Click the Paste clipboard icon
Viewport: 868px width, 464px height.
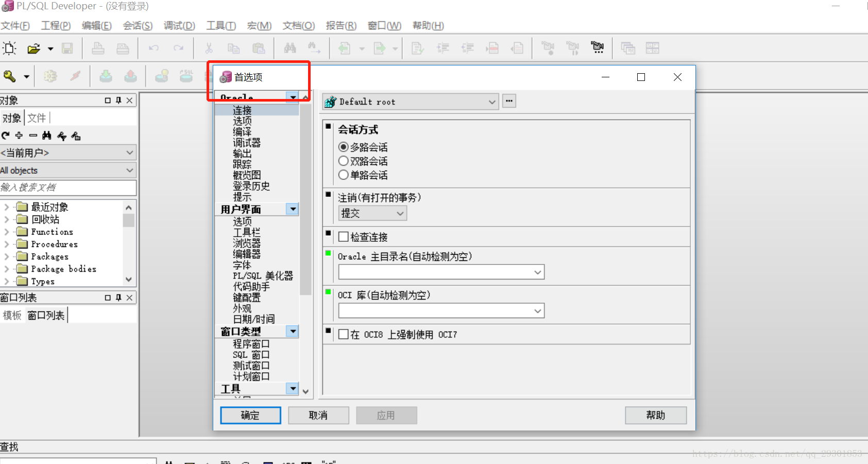coord(259,48)
